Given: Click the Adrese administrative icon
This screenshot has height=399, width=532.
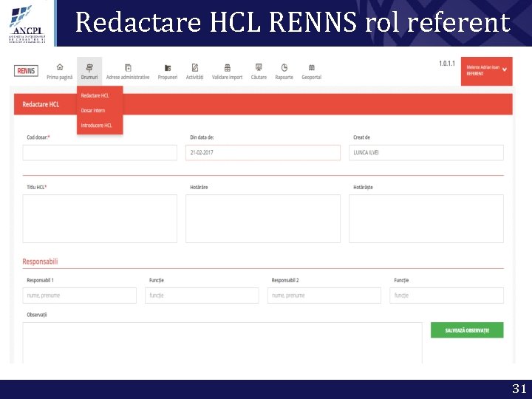Looking at the screenshot, I should [128, 67].
